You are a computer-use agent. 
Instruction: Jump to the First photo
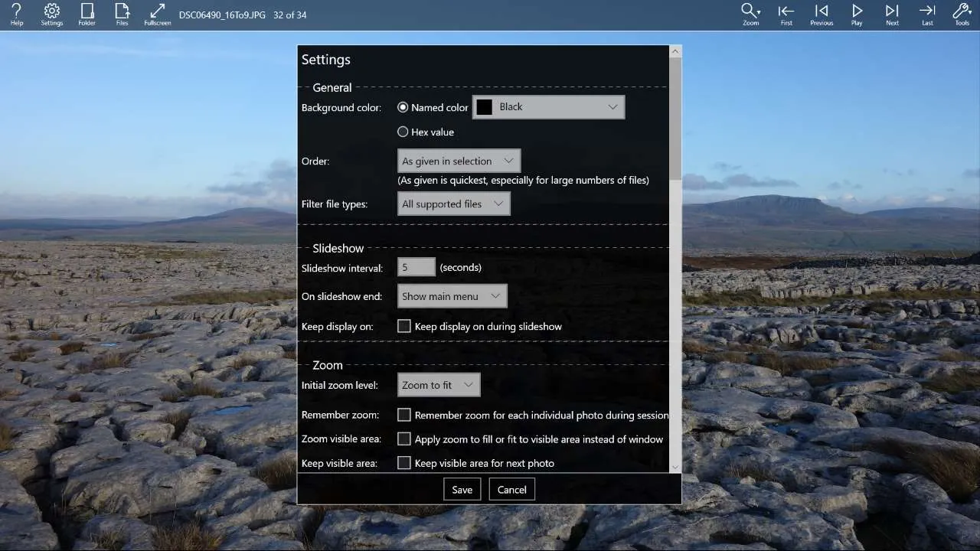[x=786, y=14]
